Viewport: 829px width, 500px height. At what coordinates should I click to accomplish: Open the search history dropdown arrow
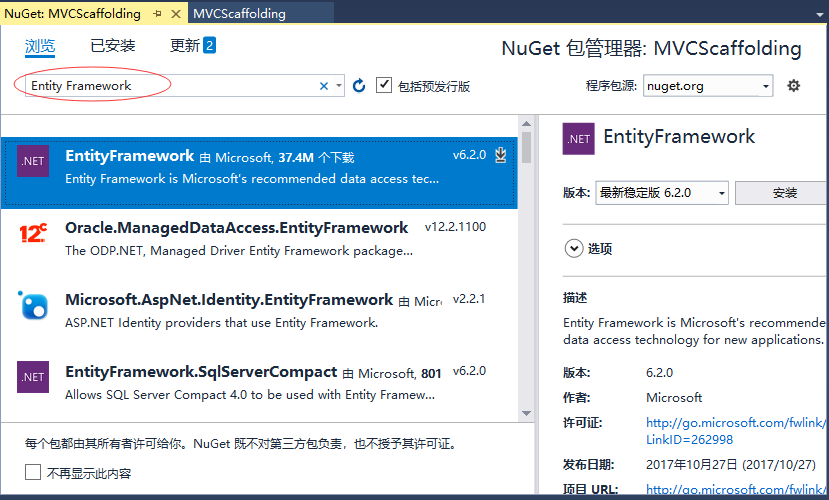(339, 86)
